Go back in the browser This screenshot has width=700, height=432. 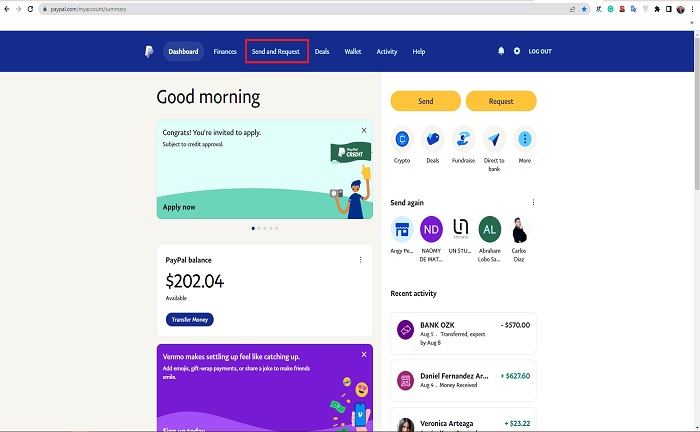tap(7, 9)
